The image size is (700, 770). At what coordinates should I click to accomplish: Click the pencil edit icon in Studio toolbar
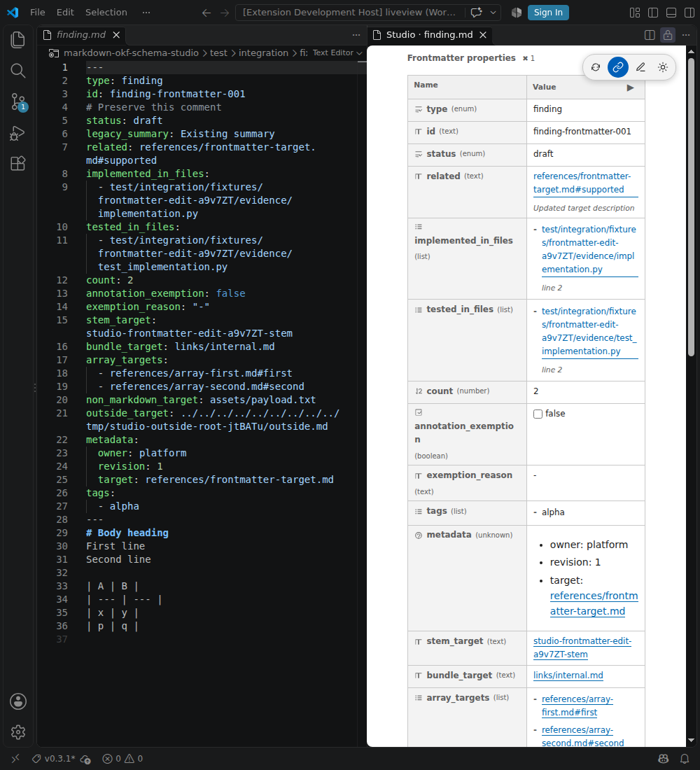pyautogui.click(x=640, y=67)
